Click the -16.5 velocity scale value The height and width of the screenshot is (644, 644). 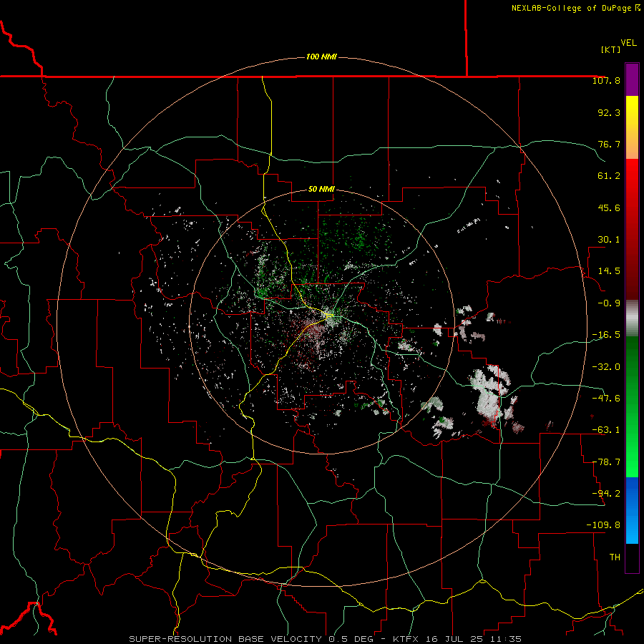pos(606,335)
